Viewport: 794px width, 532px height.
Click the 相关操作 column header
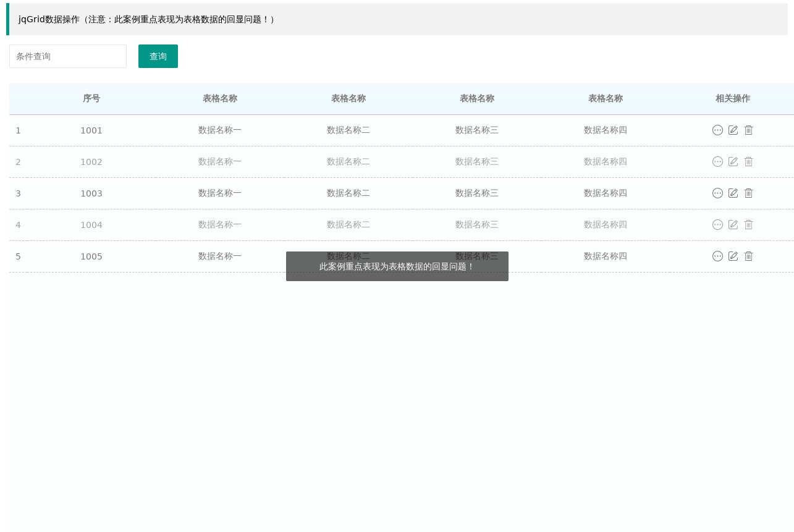(x=733, y=98)
